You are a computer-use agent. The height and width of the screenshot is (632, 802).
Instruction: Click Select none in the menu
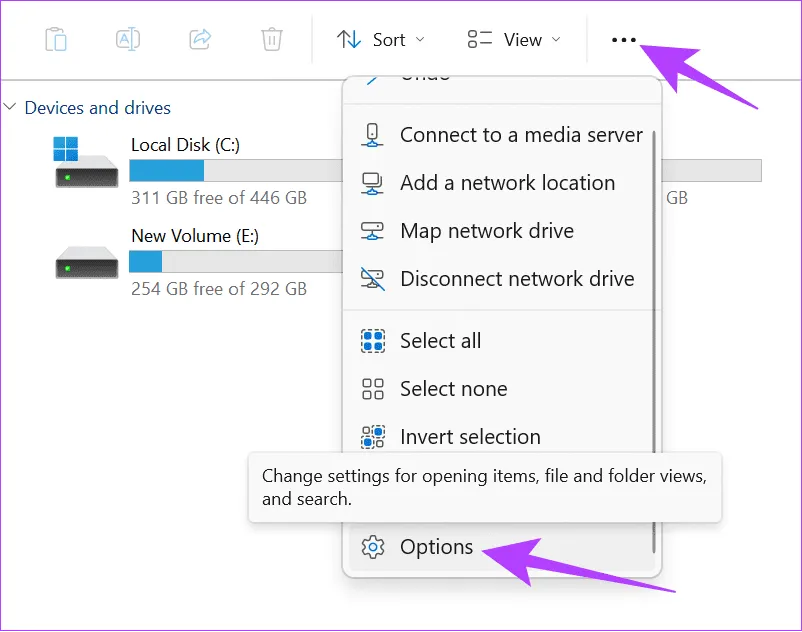tap(453, 389)
